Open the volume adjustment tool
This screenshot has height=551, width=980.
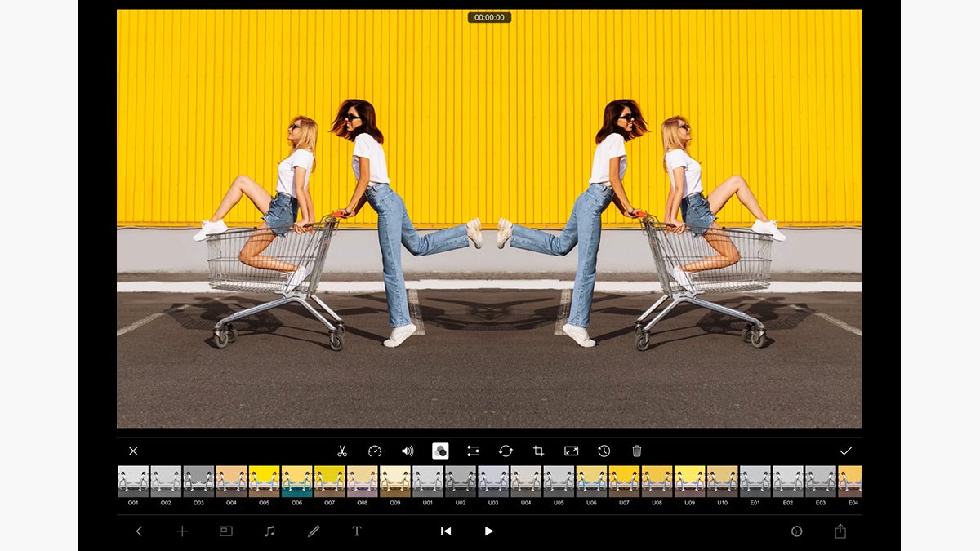click(x=409, y=450)
